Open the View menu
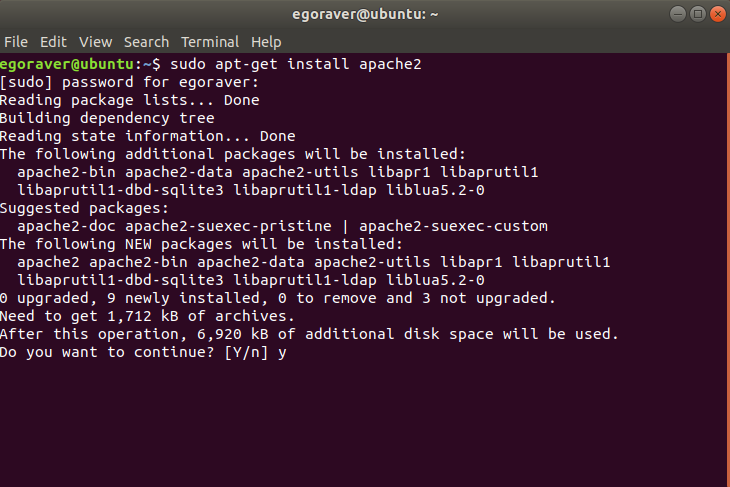The height and width of the screenshot is (487, 730). coord(95,42)
